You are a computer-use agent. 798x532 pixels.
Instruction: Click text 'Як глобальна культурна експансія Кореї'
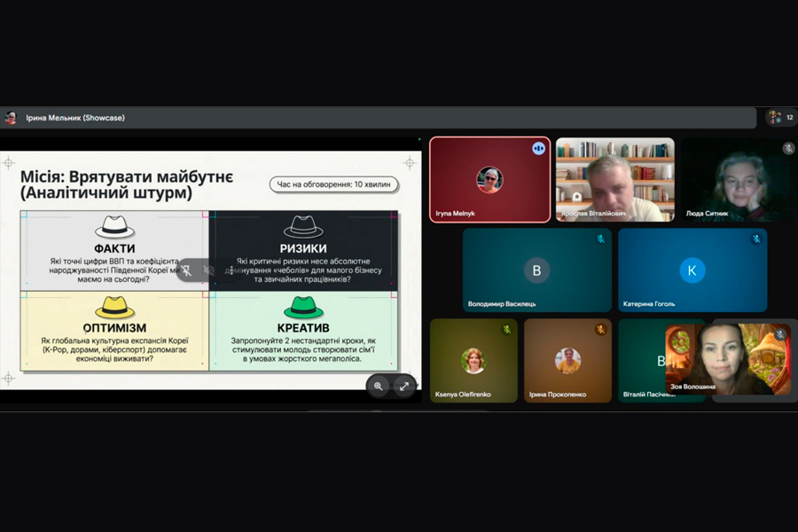114,340
